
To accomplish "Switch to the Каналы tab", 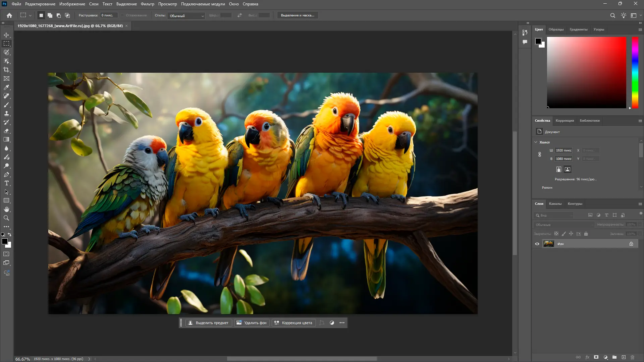I will (556, 203).
